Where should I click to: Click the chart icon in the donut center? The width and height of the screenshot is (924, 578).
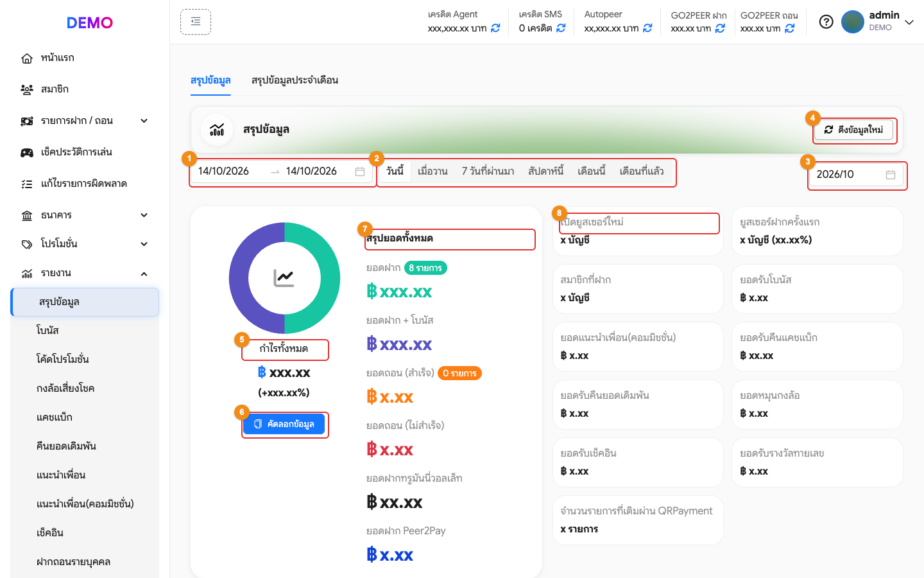pos(284,278)
